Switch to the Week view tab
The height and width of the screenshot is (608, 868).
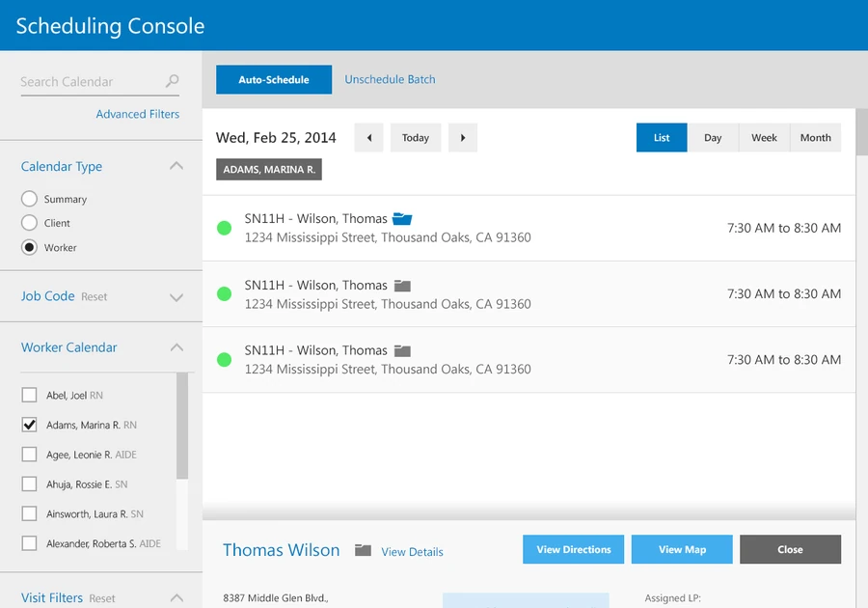pyautogui.click(x=764, y=137)
